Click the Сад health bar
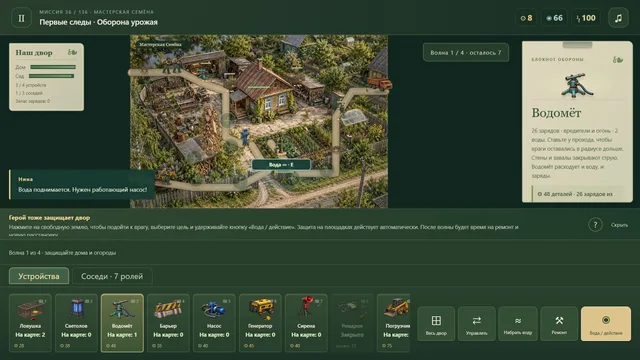640x360 pixels. 51,76
